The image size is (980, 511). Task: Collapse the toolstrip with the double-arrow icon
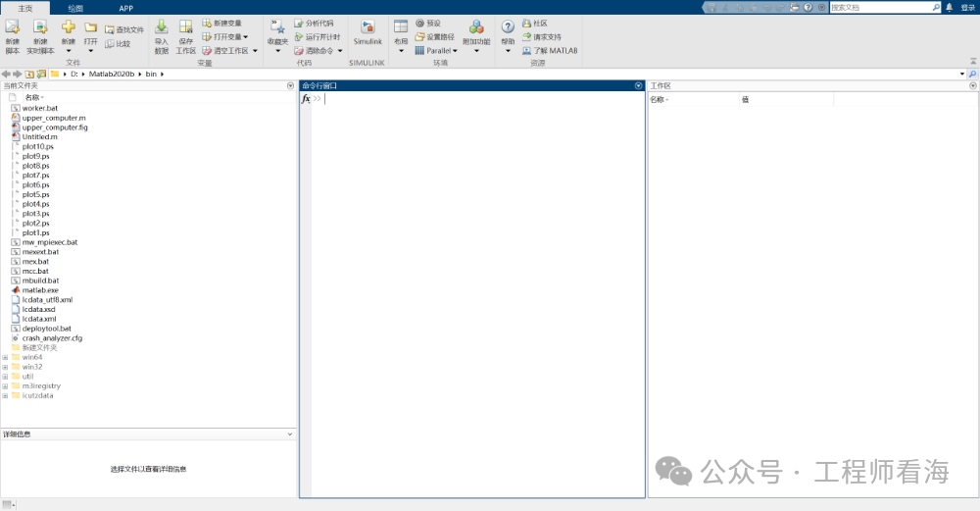(973, 61)
